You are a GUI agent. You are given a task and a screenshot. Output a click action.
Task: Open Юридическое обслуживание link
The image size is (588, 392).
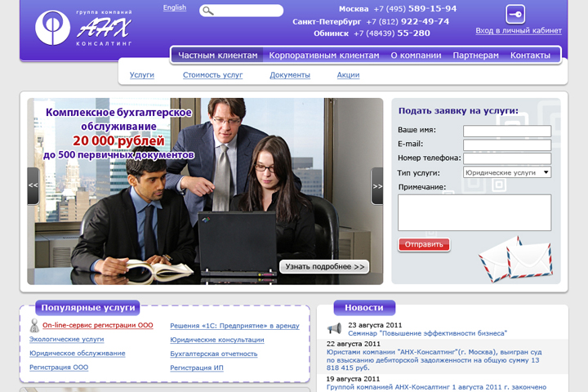[78, 354]
